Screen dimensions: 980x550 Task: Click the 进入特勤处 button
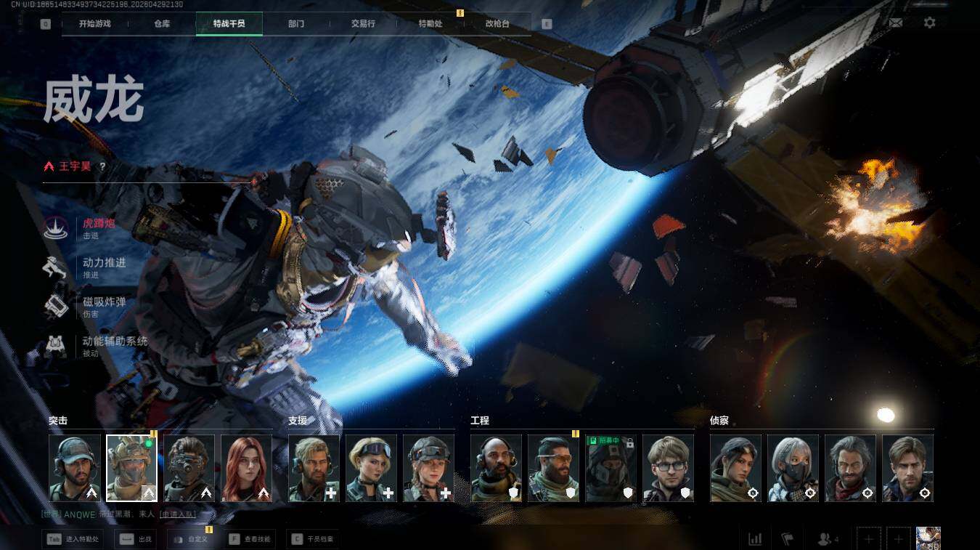click(x=73, y=539)
